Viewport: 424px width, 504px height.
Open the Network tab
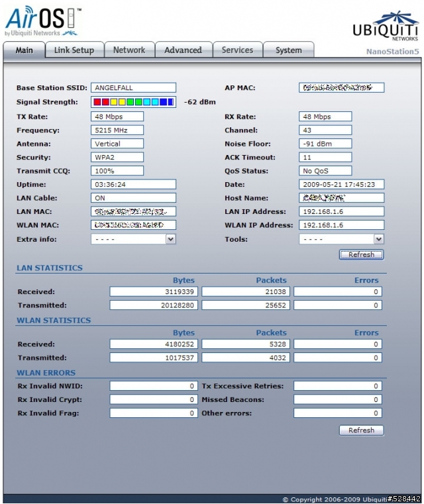(129, 50)
